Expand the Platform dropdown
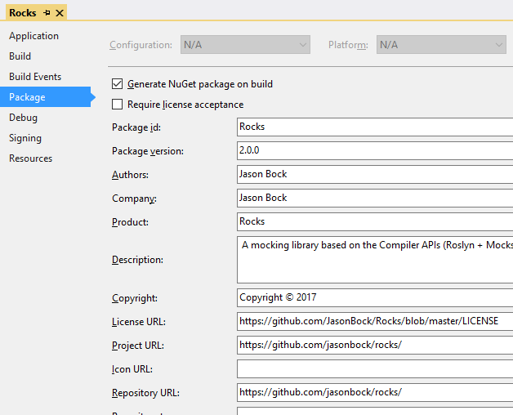Screen dimensions: 513x415 pos(441,45)
